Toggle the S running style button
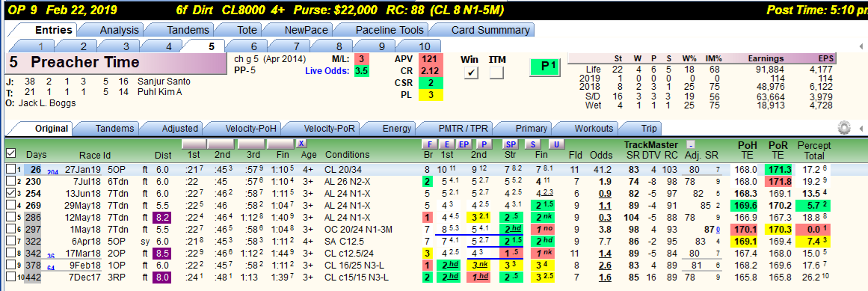This screenshot has width=868, height=291. (532, 144)
